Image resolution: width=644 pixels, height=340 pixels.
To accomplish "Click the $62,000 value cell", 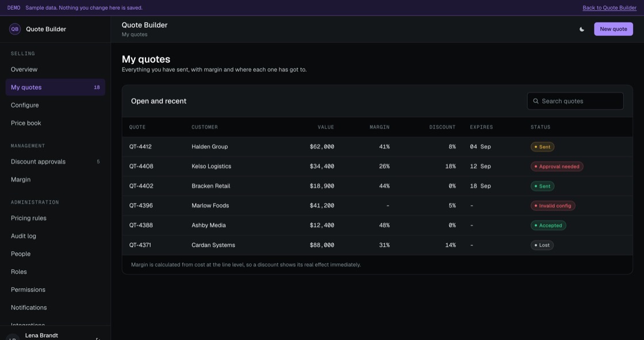I will coord(321,147).
